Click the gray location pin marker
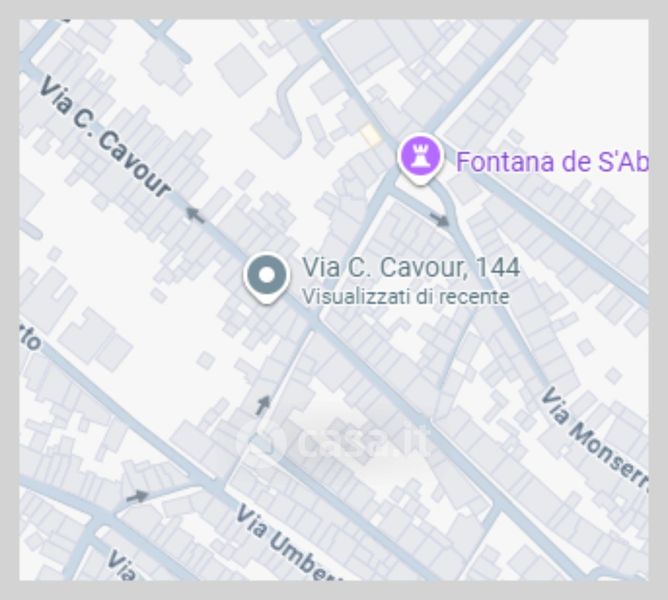This screenshot has width=668, height=600. tap(267, 278)
